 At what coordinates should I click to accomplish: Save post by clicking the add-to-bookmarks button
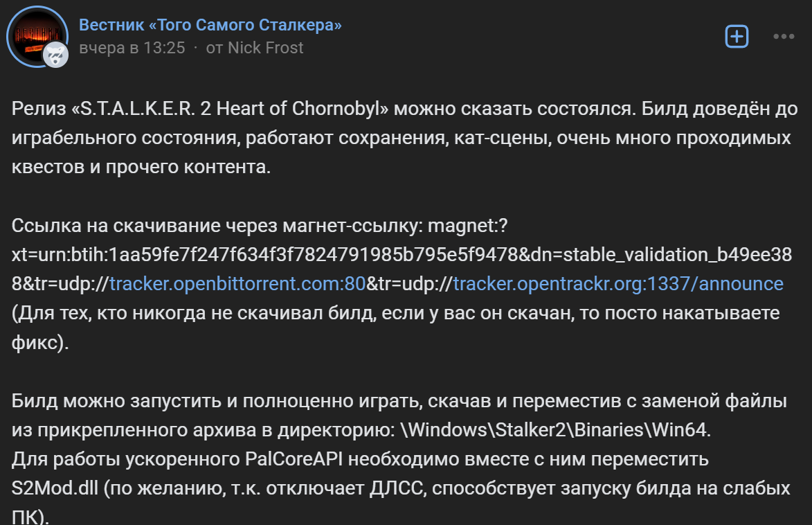(737, 36)
